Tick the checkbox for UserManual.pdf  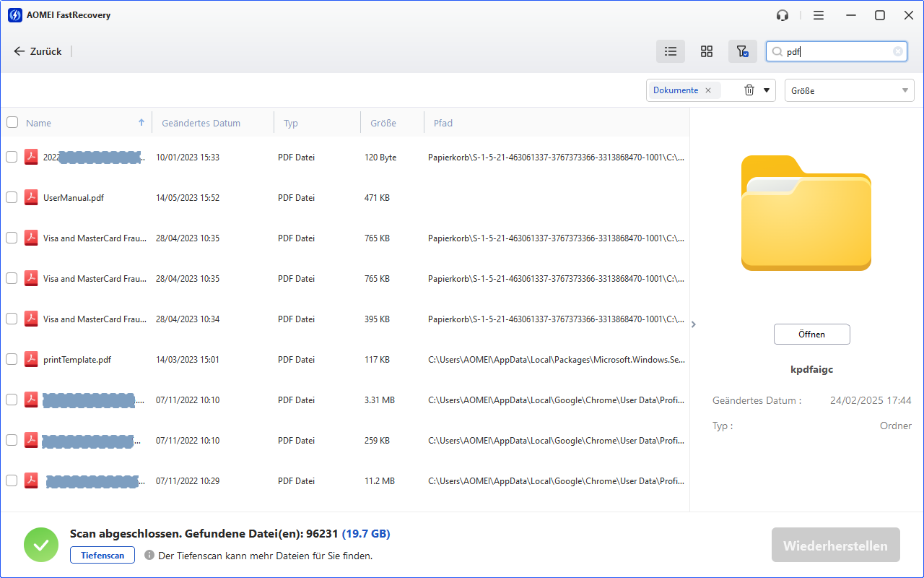click(x=12, y=197)
